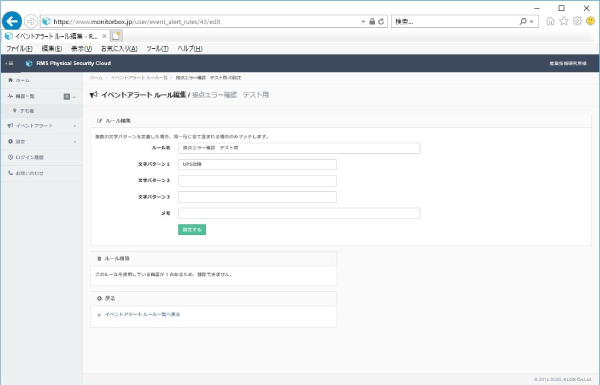The width and height of the screenshot is (600, 385).
Task: Click the arrow icon in 戻る header
Action: 99,299
